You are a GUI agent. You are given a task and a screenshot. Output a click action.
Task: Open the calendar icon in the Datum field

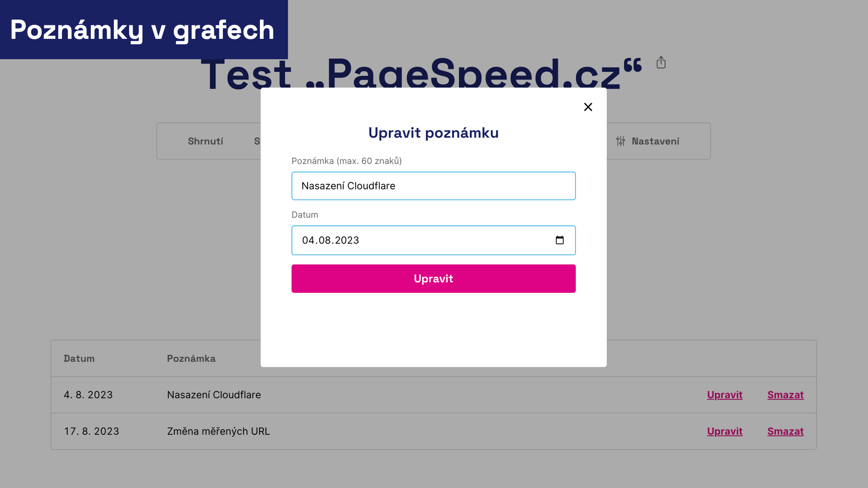[560, 240]
